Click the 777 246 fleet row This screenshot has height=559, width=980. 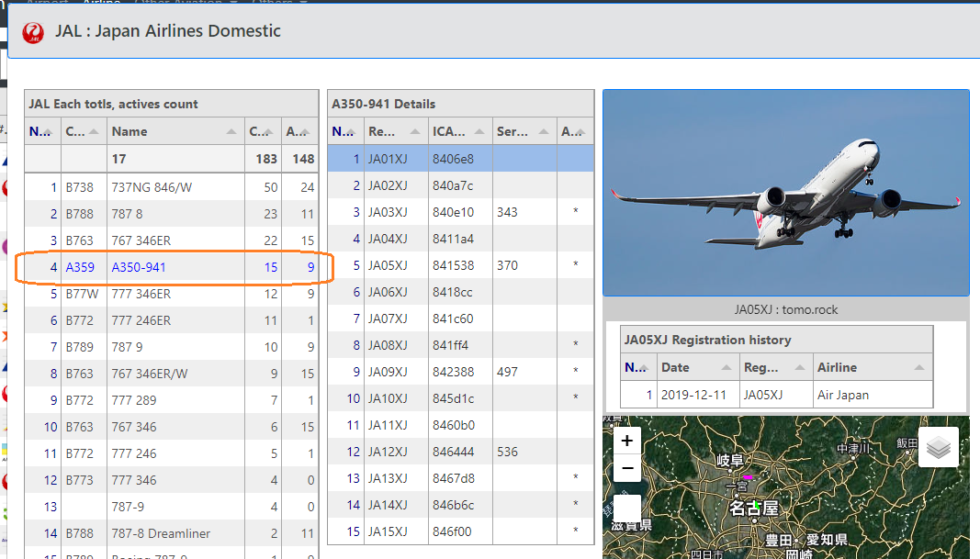pyautogui.click(x=171, y=453)
